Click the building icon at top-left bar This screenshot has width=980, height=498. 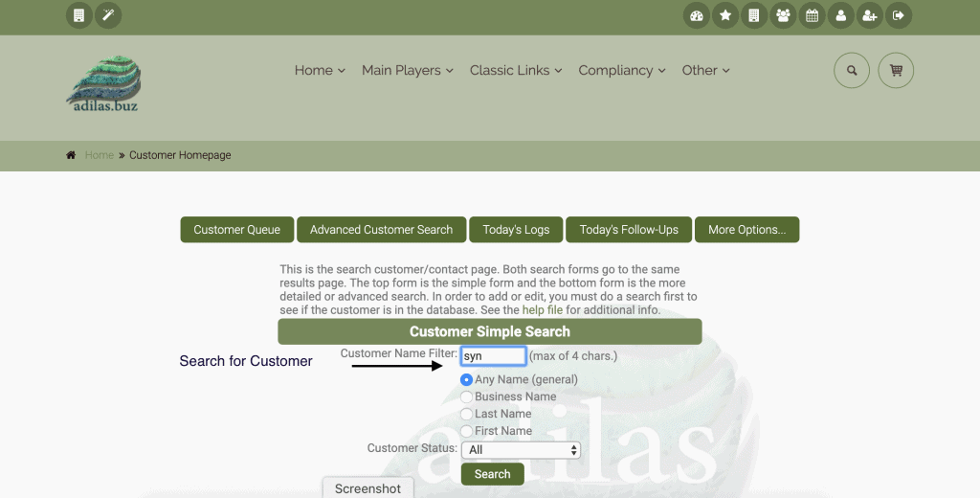(x=78, y=15)
